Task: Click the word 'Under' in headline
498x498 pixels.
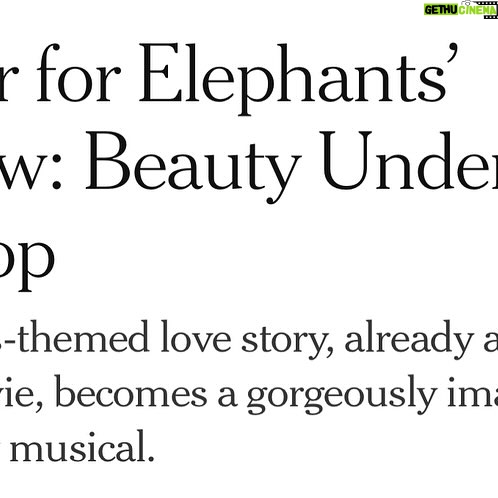Action: click(409, 161)
